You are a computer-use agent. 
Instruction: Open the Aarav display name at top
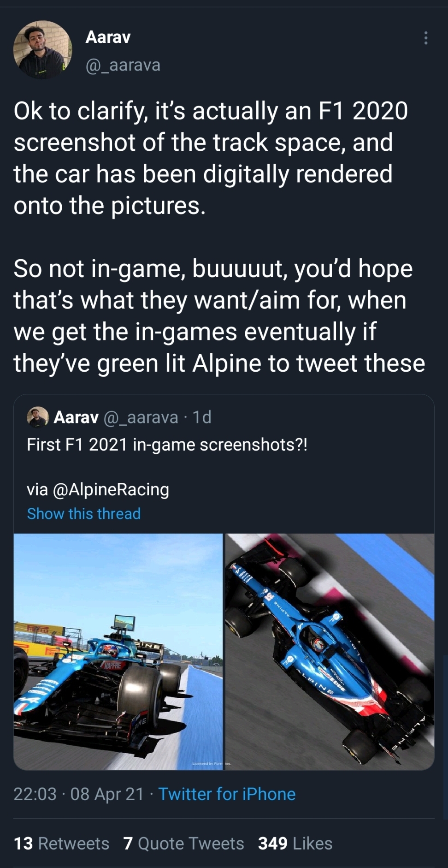coord(108,37)
